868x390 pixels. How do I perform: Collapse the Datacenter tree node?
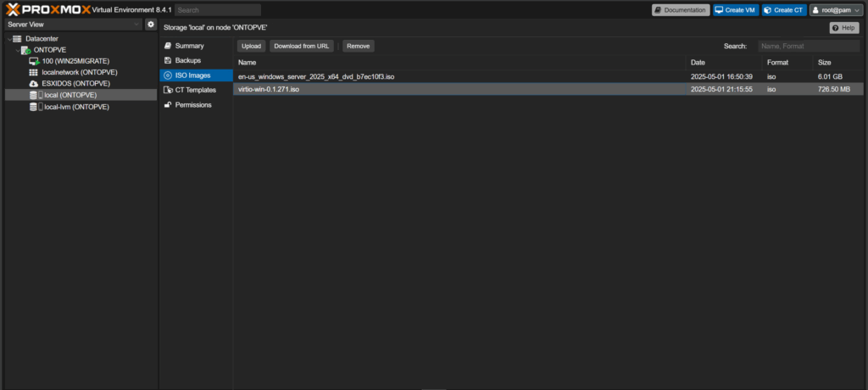pos(8,39)
